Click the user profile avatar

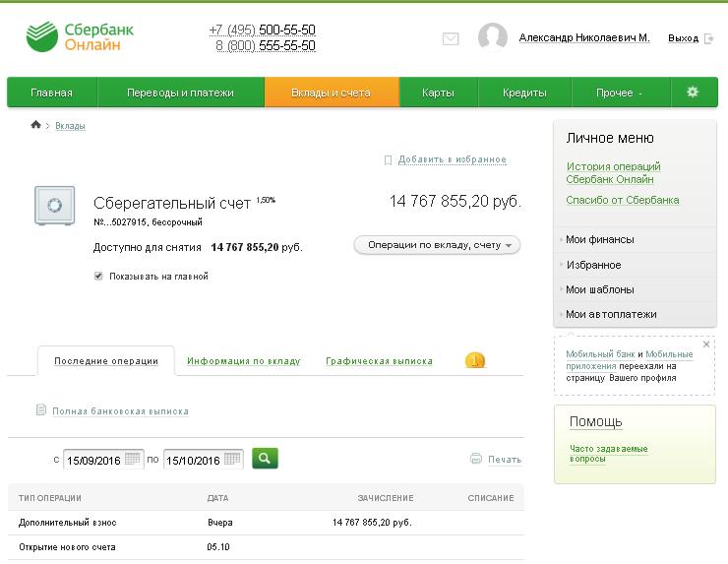tap(492, 38)
